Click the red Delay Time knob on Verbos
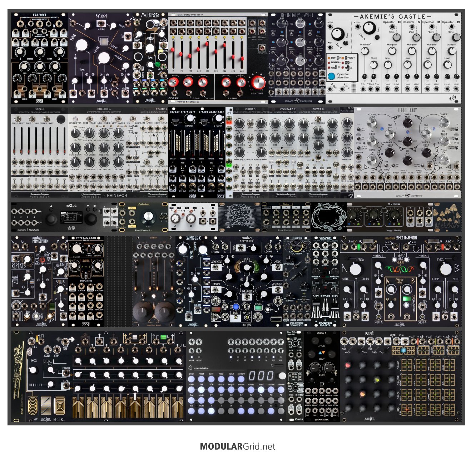Screen dimensions: 476x454 coord(258,83)
